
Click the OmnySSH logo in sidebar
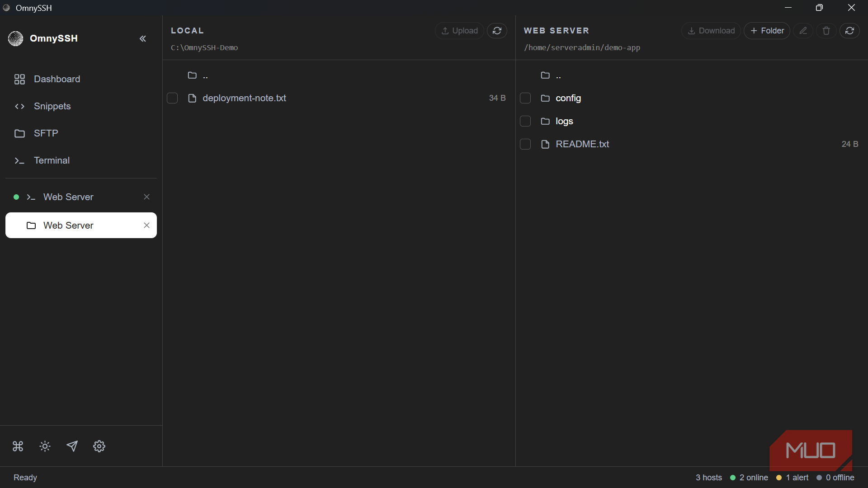coord(15,39)
